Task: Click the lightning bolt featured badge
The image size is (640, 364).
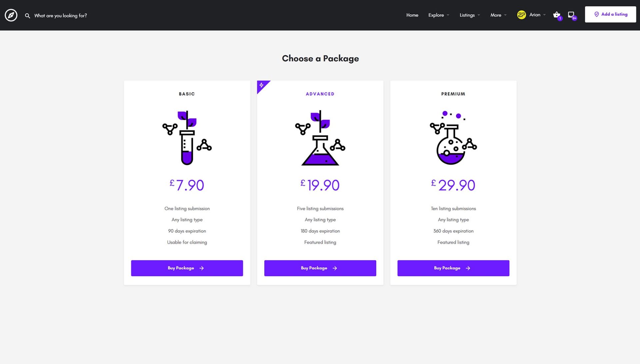Action: [x=262, y=85]
